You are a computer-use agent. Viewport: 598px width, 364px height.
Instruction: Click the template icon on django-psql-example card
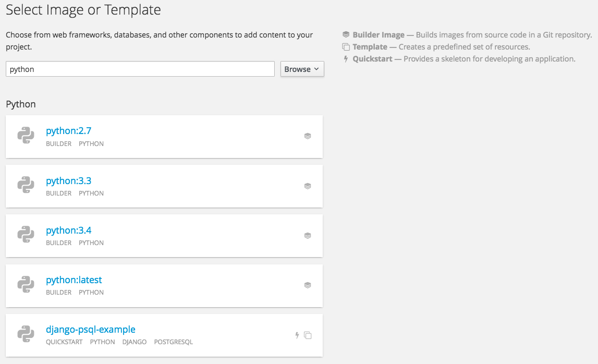pos(308,335)
